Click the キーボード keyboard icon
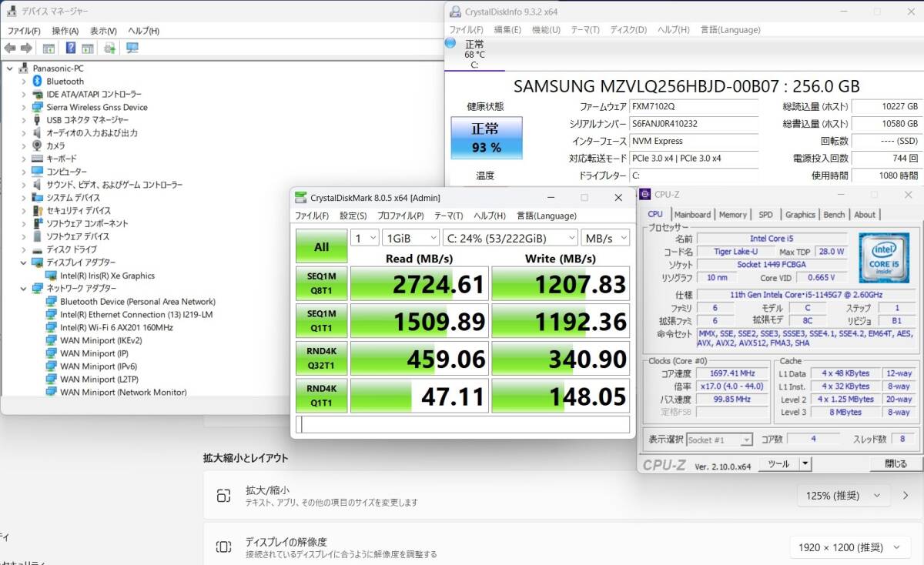The image size is (924, 565). [x=37, y=159]
